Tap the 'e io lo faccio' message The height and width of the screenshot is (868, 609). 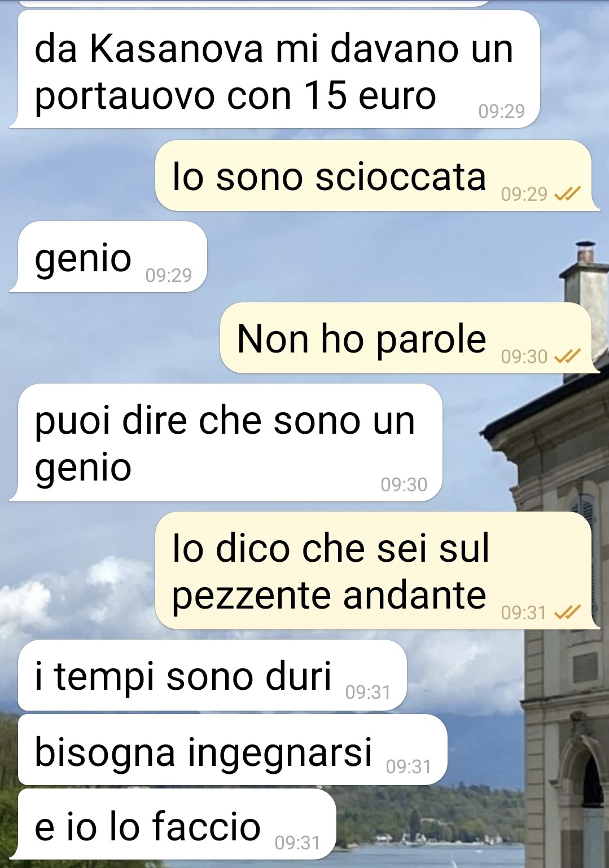pos(177,824)
